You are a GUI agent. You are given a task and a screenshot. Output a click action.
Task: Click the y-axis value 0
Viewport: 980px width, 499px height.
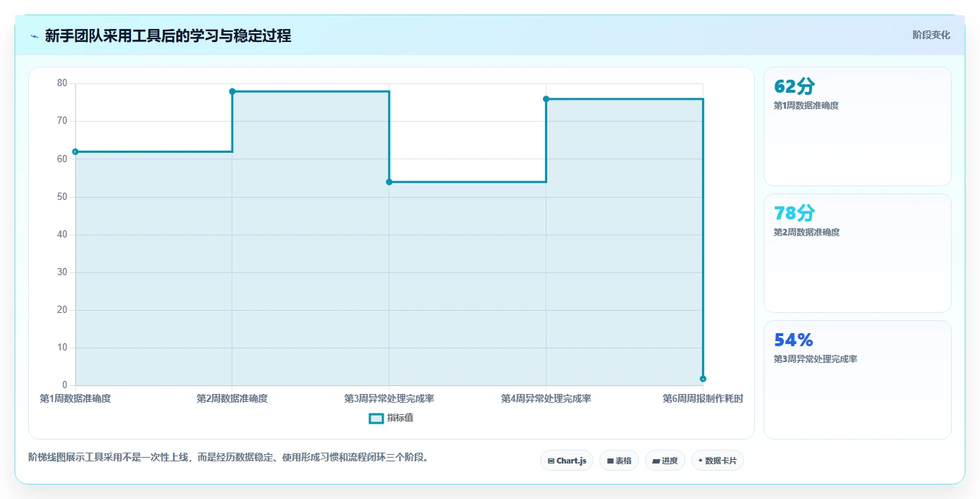click(x=65, y=385)
